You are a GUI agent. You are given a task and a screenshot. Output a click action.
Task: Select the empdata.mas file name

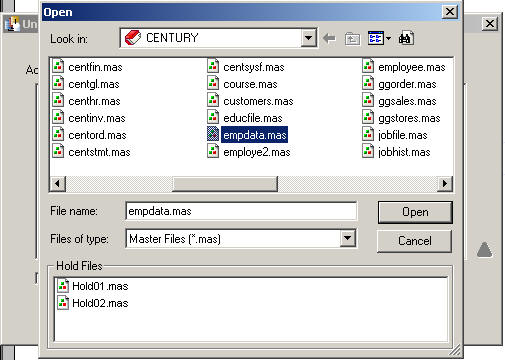255,135
